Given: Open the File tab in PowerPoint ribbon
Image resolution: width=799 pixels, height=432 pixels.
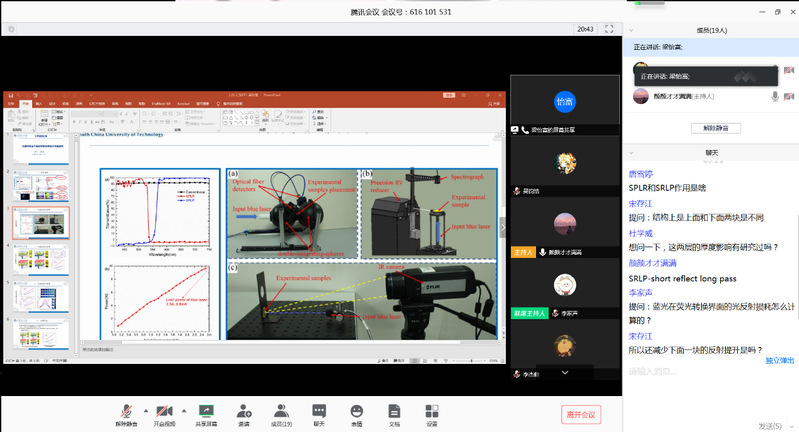Looking at the screenshot, I should (x=11, y=103).
